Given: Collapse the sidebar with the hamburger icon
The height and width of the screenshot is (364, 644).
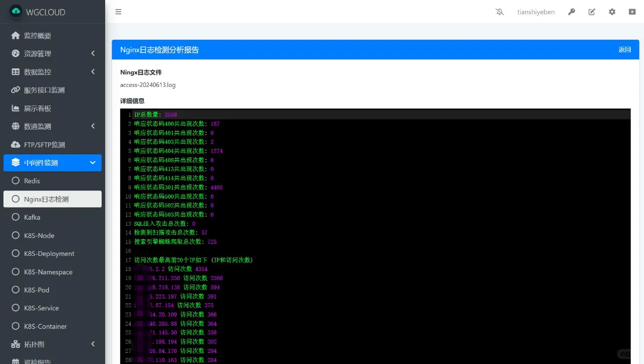Looking at the screenshot, I should point(118,12).
